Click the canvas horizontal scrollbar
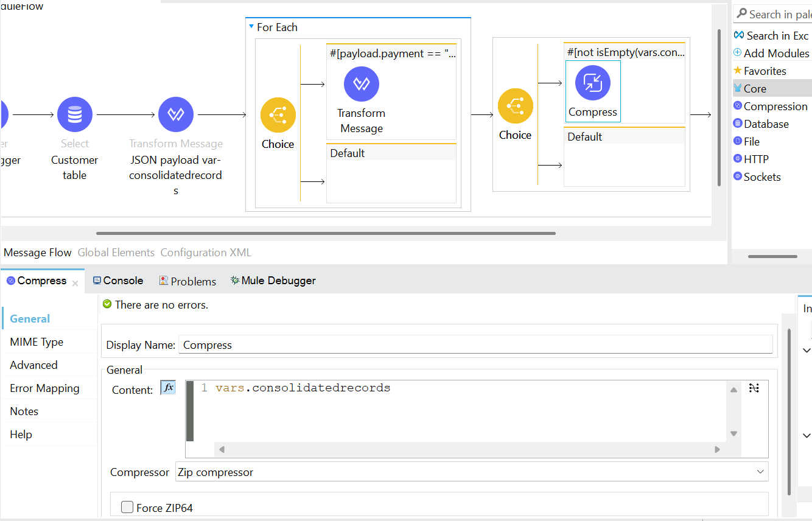 coord(326,233)
